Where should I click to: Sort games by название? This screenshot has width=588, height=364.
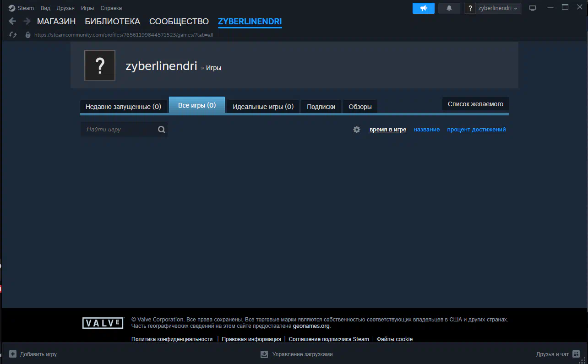coord(426,130)
